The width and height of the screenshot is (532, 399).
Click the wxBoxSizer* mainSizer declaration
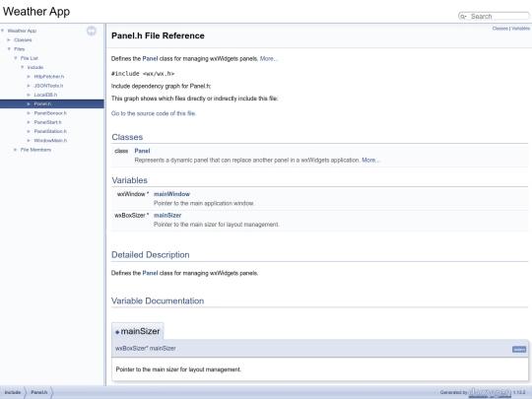[146, 349]
